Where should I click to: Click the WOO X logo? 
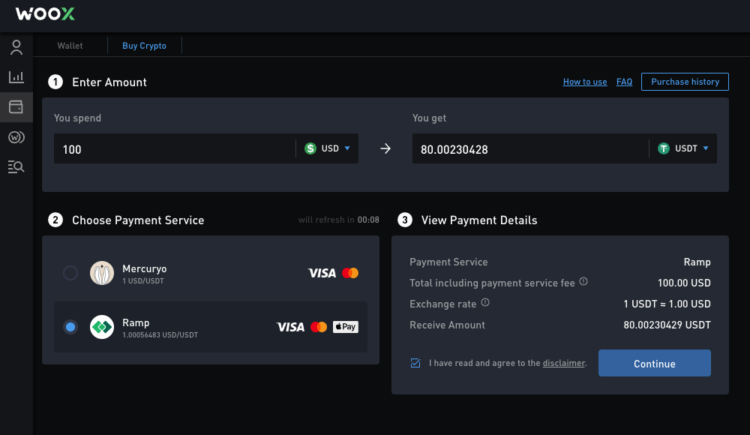[x=45, y=14]
